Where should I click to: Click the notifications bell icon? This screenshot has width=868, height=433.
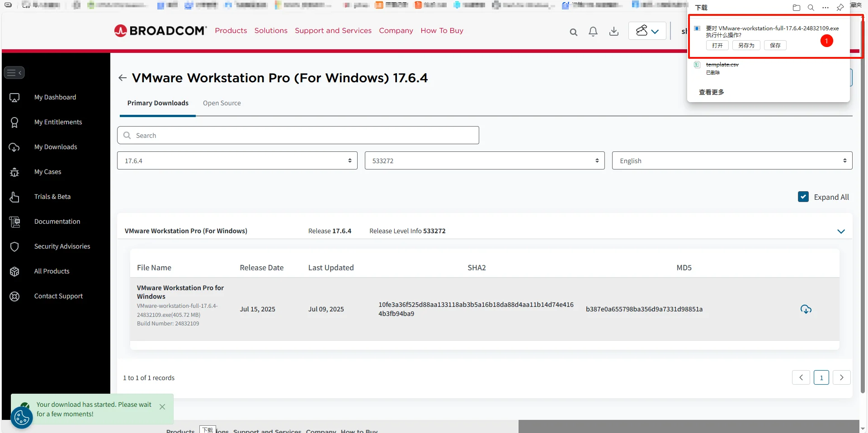(593, 32)
